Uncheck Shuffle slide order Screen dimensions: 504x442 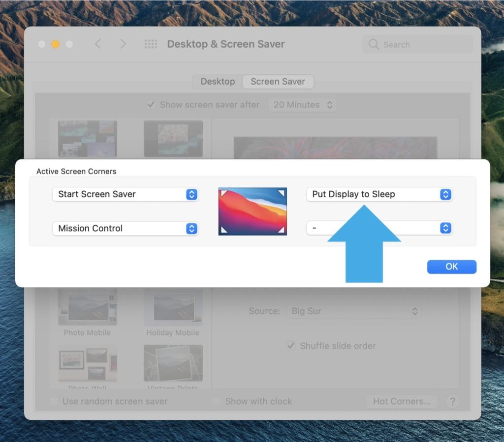tap(292, 346)
